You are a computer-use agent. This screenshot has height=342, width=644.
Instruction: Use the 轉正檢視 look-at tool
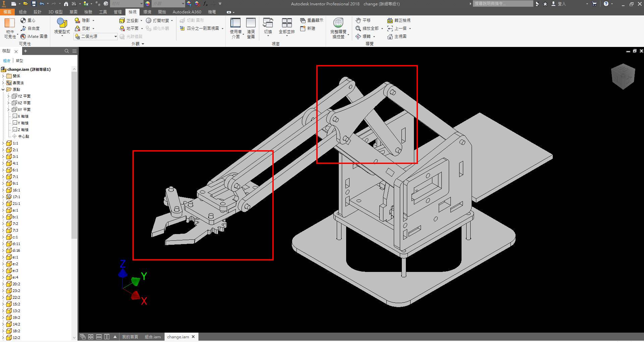[399, 20]
